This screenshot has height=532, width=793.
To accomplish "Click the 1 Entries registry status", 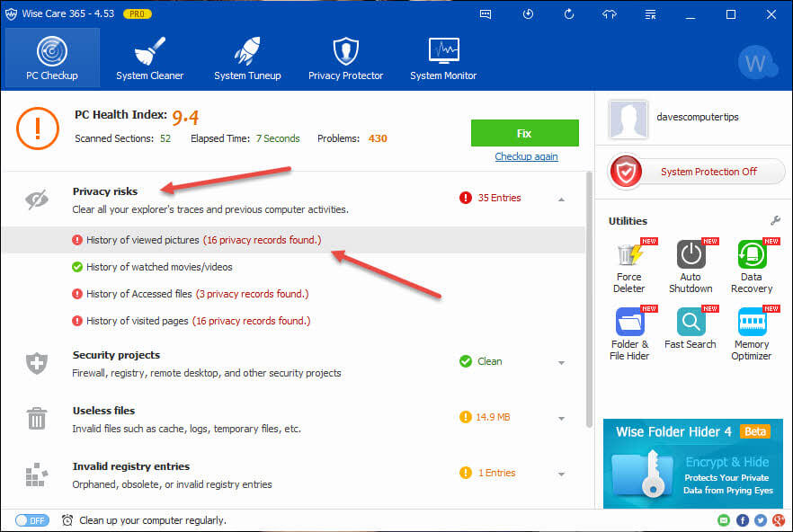I will [x=487, y=473].
